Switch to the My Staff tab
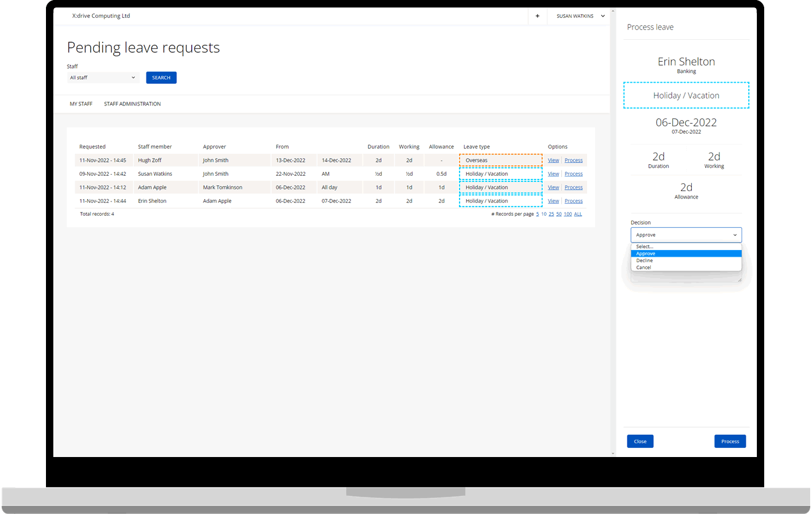 [x=81, y=104]
